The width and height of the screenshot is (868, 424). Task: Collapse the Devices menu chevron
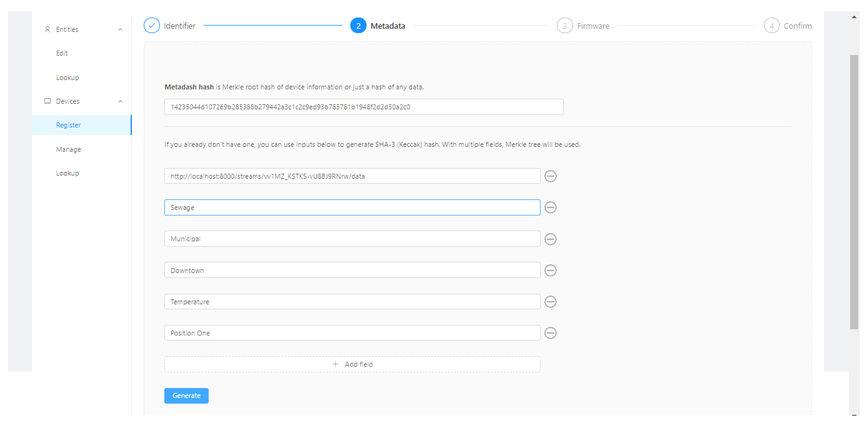tap(120, 102)
